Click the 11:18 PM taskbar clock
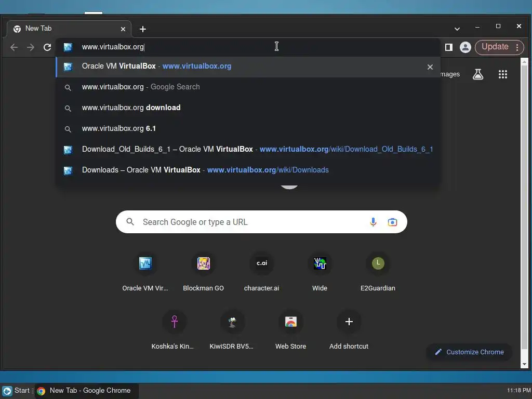Image resolution: width=532 pixels, height=399 pixels. click(519, 391)
